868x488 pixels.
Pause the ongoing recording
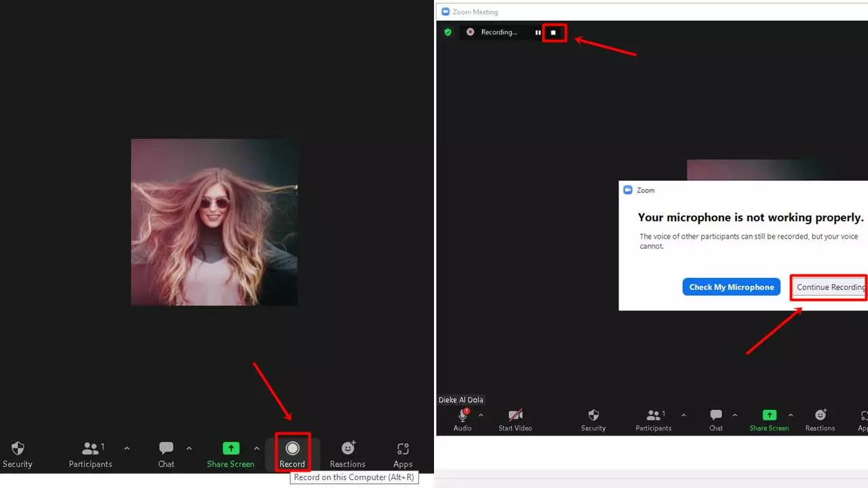538,33
